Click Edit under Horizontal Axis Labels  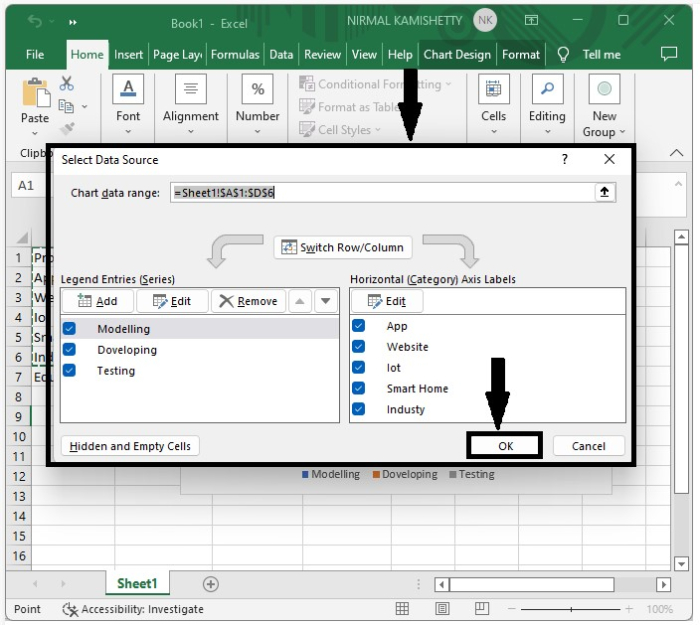tap(387, 301)
